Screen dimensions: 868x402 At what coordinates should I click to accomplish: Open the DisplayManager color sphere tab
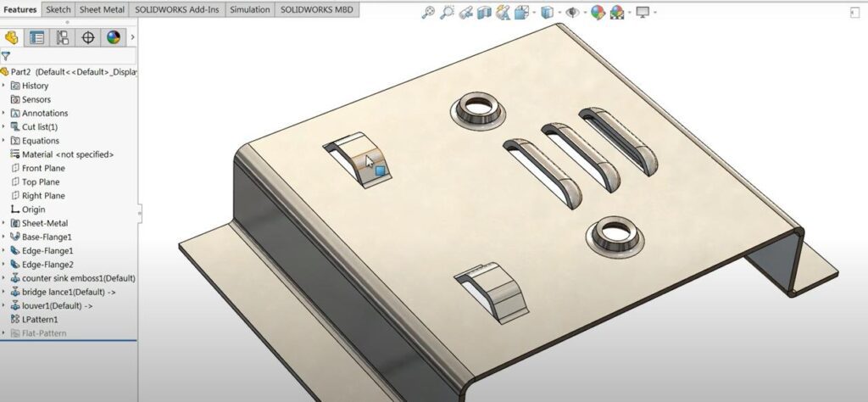tap(114, 37)
